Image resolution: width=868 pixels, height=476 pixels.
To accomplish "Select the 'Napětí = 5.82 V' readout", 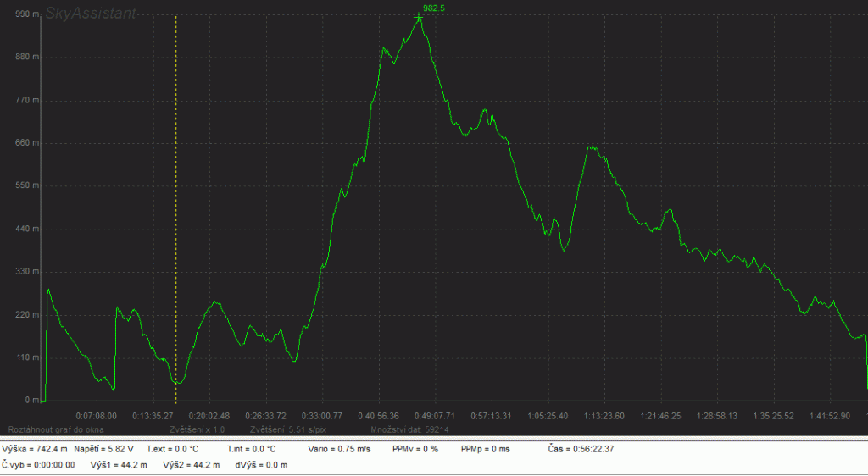I will 104,448.
